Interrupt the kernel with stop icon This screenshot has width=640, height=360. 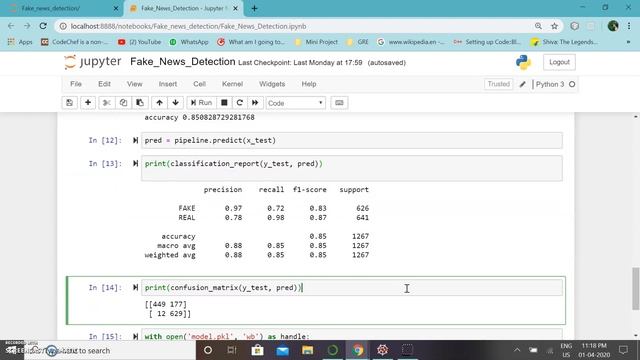point(224,103)
